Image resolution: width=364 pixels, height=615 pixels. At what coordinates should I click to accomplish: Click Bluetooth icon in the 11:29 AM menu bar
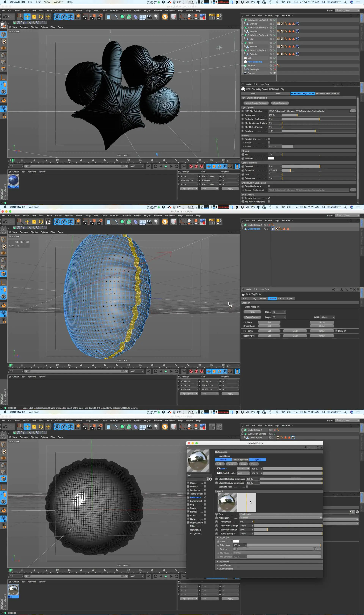[277, 207]
